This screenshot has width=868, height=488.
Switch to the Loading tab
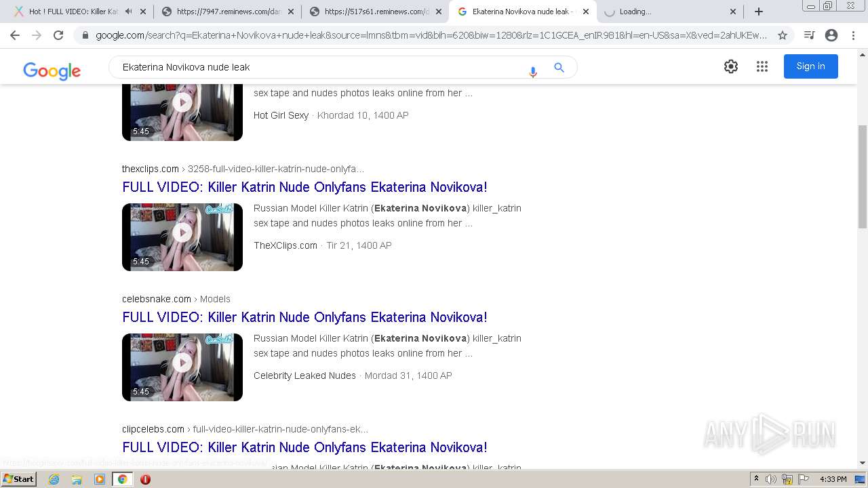671,12
